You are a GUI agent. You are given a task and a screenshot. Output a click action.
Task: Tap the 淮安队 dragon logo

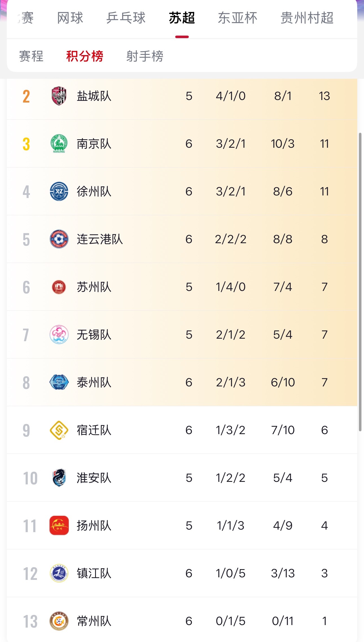coord(59,478)
